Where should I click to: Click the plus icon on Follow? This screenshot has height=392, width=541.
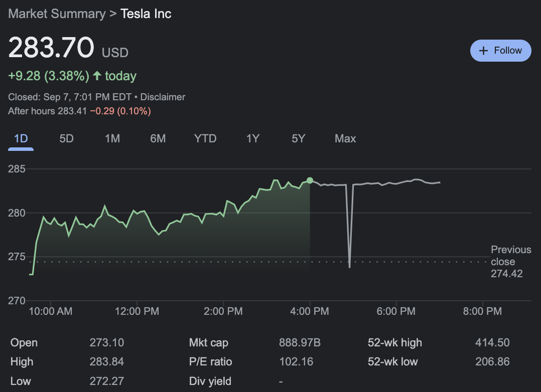[x=483, y=51]
